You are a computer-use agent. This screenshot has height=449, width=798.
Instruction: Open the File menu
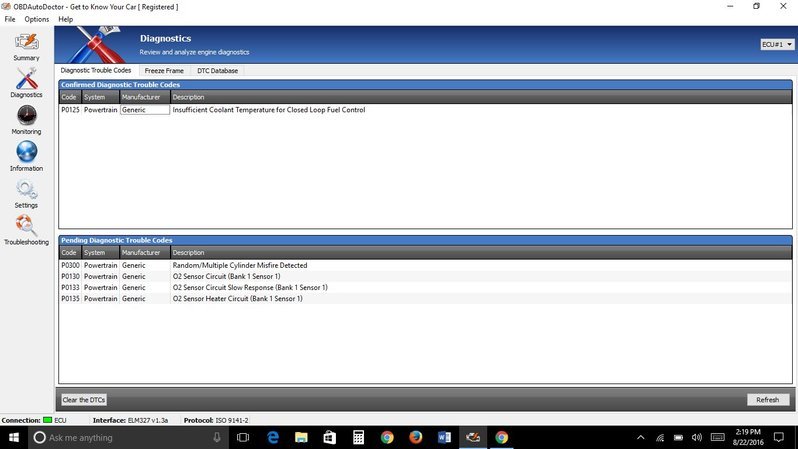pyautogui.click(x=10, y=19)
